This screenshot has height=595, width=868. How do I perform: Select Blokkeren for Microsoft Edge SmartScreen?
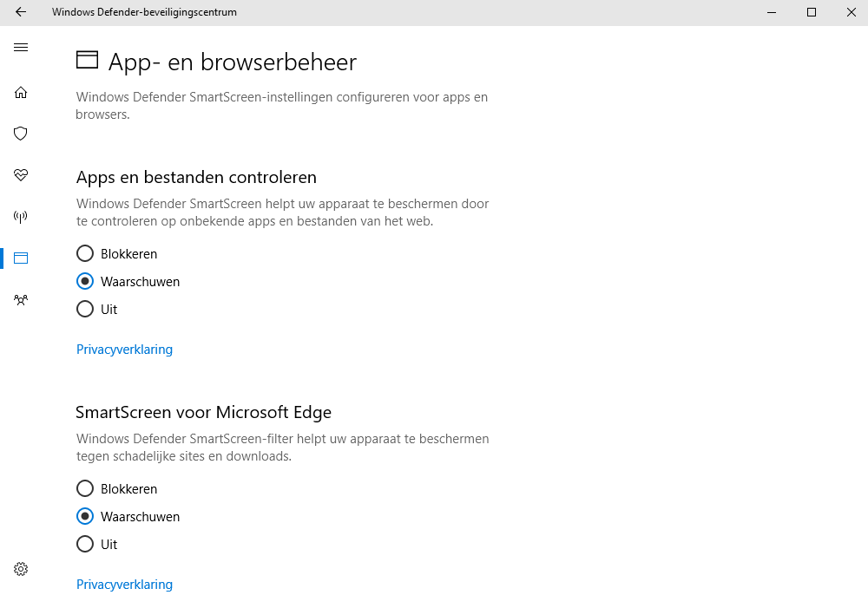[85, 489]
